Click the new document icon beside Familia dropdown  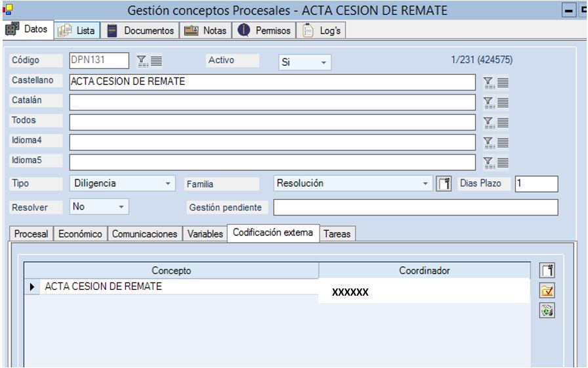[444, 184]
